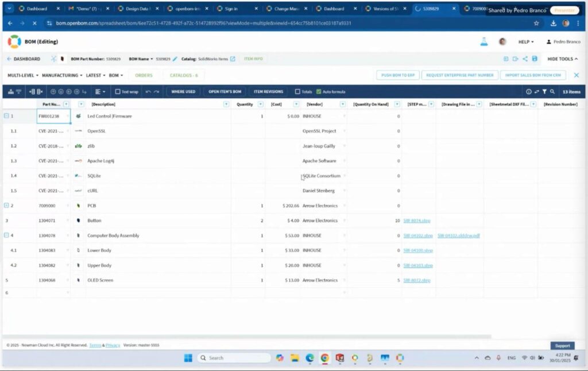The height and width of the screenshot is (371, 588).
Task: Click the remove column icon in toolbar
Action: tap(40, 91)
